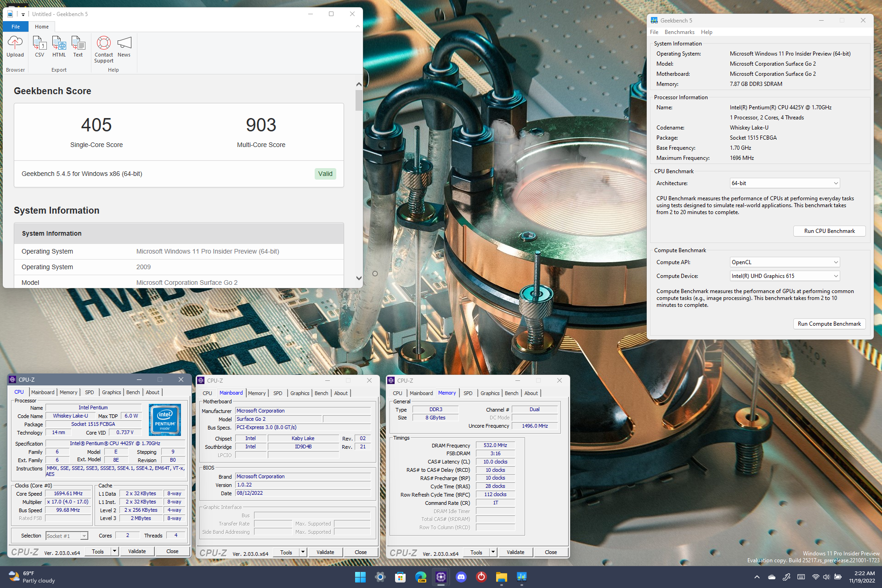Click the CPU-Z taskbar icon
The width and height of the screenshot is (882, 588).
(x=441, y=577)
